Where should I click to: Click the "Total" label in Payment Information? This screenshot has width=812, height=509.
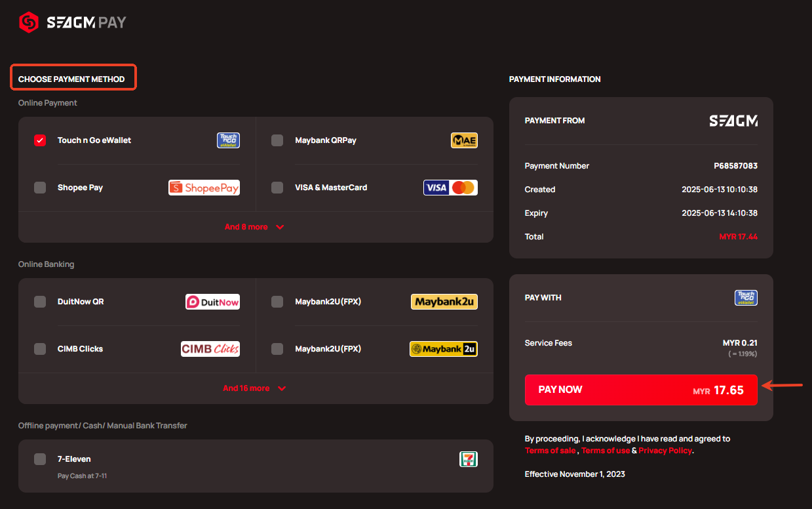[x=534, y=237]
